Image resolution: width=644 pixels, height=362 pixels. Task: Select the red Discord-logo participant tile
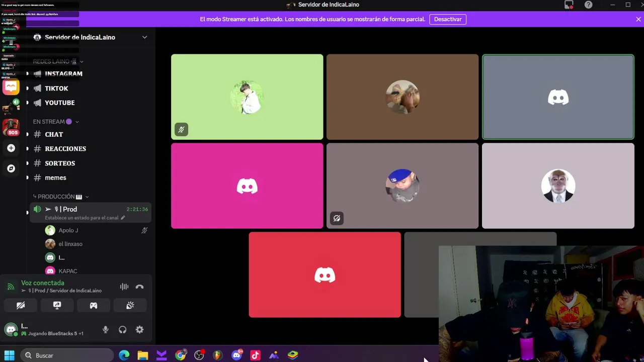click(x=325, y=275)
